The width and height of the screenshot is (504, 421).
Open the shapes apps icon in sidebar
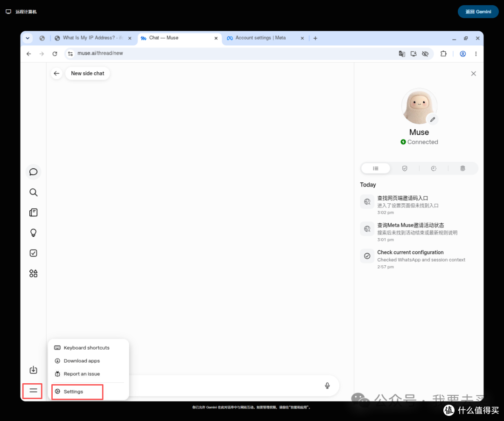34,273
